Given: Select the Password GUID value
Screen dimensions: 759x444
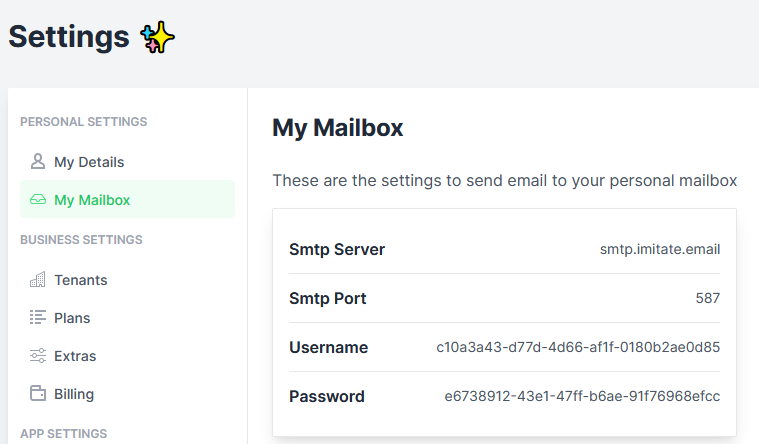Looking at the screenshot, I should click(582, 396).
